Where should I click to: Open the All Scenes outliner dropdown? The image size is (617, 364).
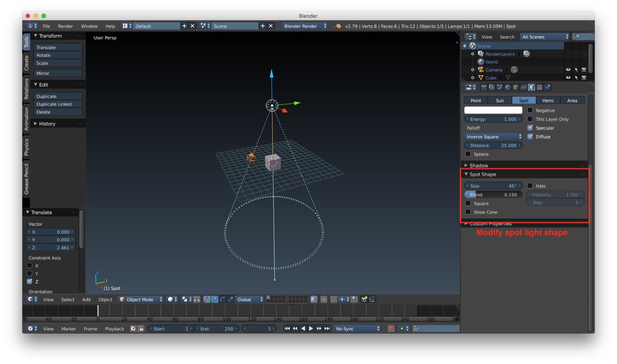(545, 37)
